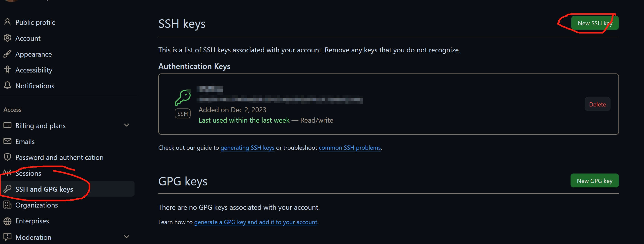Expand the Billing and plans chevron
The image size is (644, 244).
127,125
